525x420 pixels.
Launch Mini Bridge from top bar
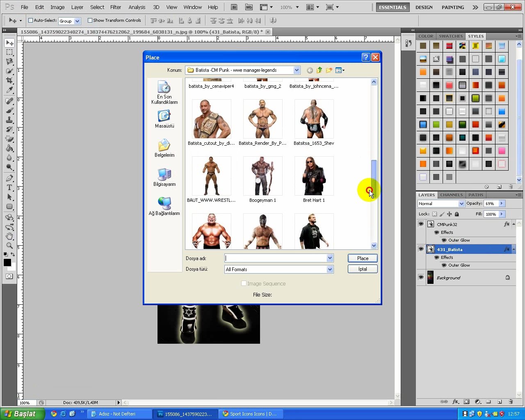click(x=249, y=7)
